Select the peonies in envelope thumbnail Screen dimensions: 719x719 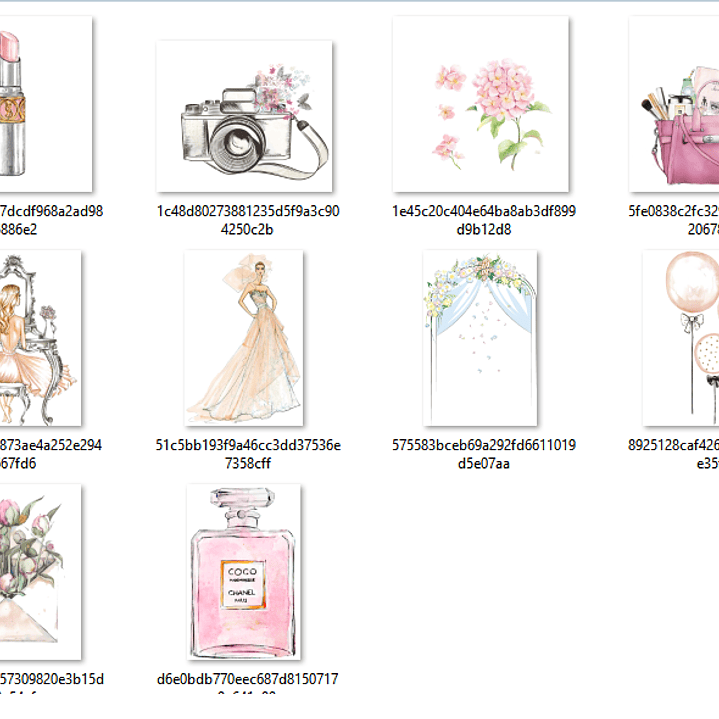[40, 570]
